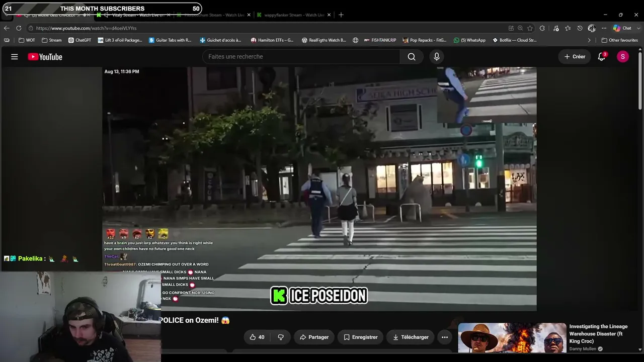The height and width of the screenshot is (362, 644).
Task: Open the media control music icon
Action: pyautogui.click(x=556, y=28)
